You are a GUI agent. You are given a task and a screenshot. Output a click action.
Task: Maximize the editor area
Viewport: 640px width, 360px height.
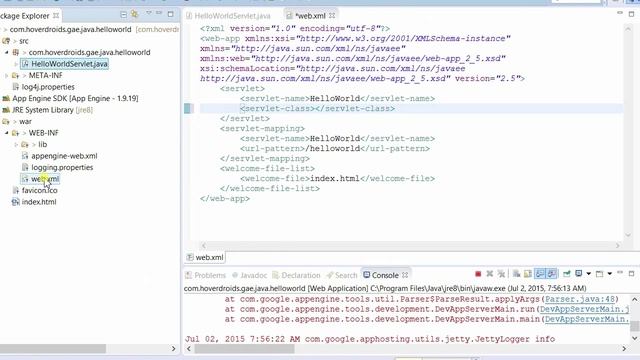[x=631, y=14]
